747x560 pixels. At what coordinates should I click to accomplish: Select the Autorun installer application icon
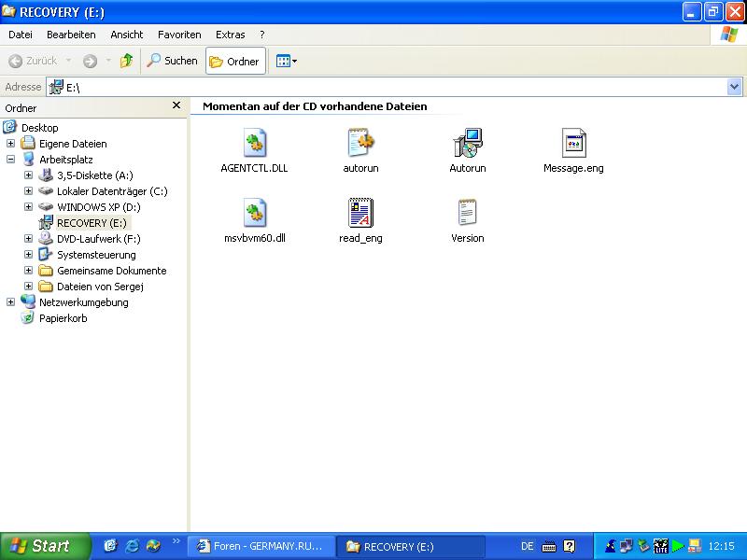pyautogui.click(x=467, y=144)
